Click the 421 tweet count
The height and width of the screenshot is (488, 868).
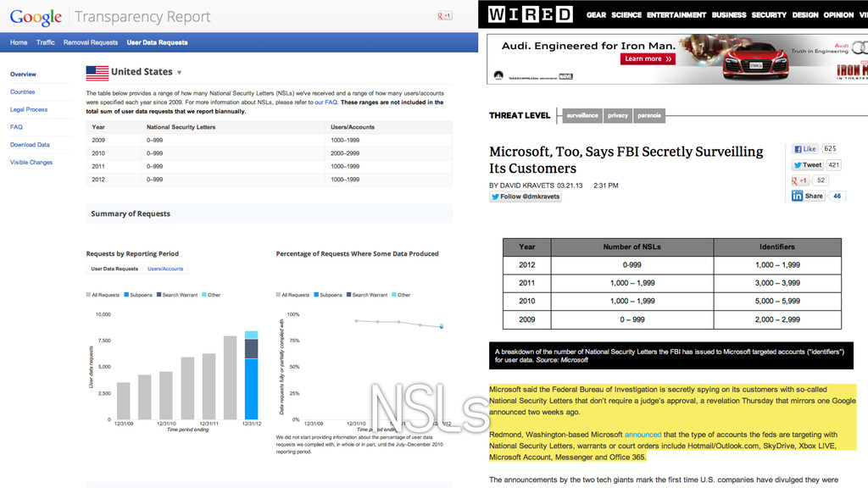(834, 165)
